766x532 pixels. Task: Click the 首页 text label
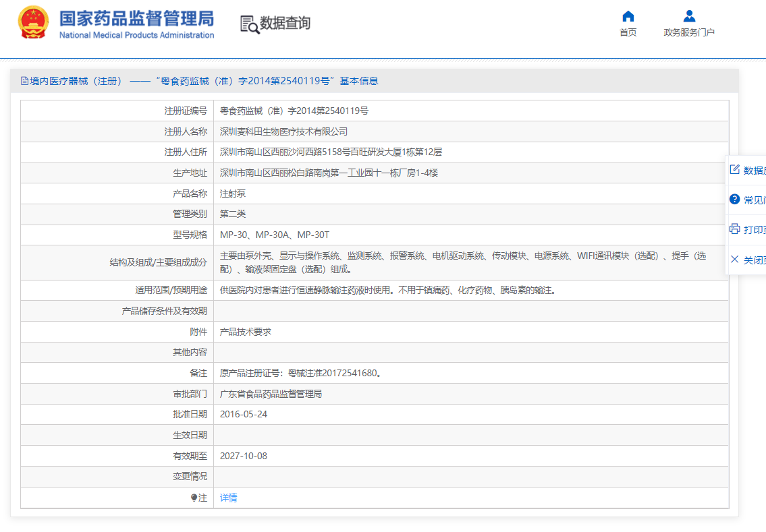coord(628,32)
